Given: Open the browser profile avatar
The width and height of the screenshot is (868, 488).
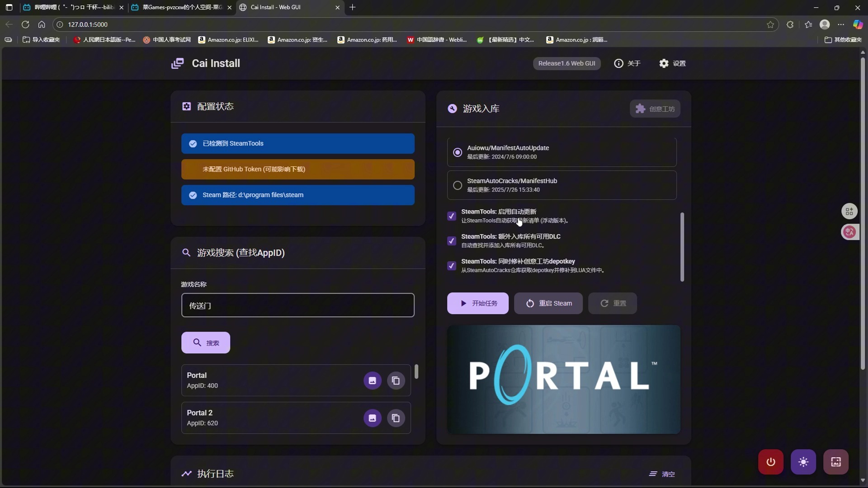Looking at the screenshot, I should (x=825, y=24).
